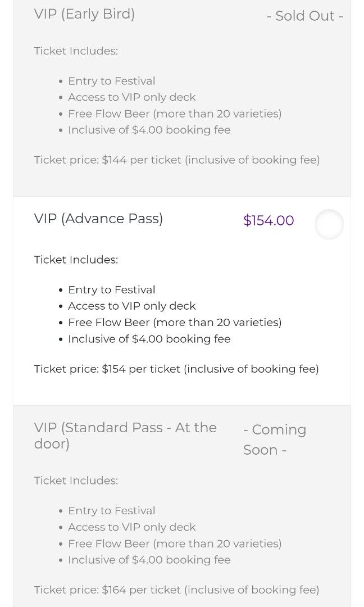Select the VIP (Advance Pass) ticket circle
Screen dimensions: 364x607
point(329,224)
